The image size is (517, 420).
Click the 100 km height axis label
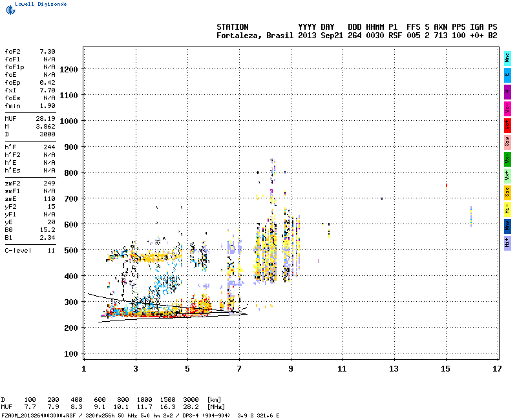click(x=71, y=354)
